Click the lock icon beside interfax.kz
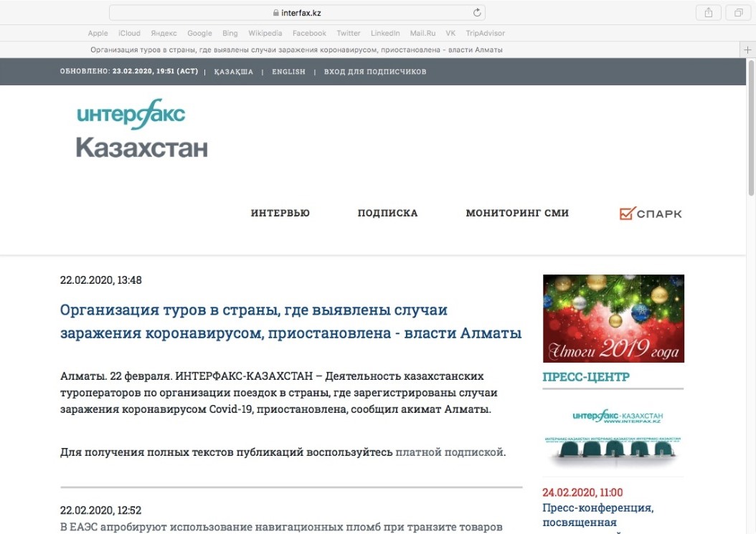 coord(275,13)
